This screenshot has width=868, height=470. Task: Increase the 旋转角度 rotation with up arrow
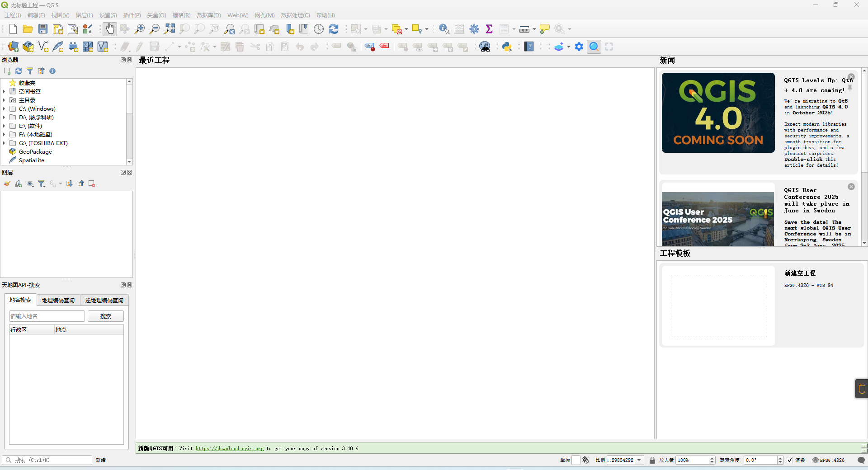(x=780, y=458)
